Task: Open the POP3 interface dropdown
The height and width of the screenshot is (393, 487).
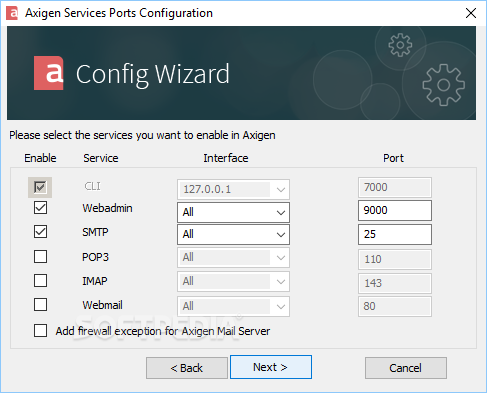Action: (x=233, y=257)
